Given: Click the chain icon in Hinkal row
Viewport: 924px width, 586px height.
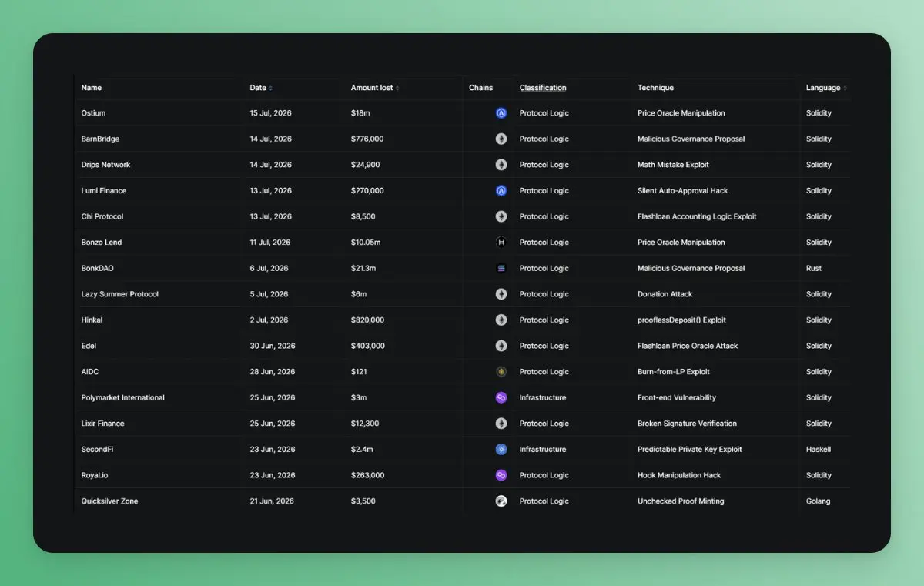Looking at the screenshot, I should 501,320.
